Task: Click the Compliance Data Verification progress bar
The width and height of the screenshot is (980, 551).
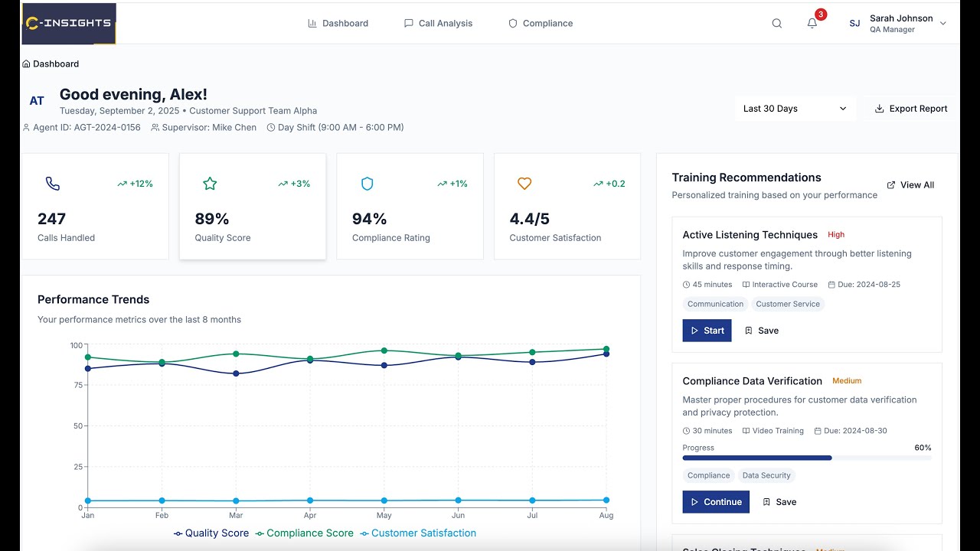Action: [807, 458]
